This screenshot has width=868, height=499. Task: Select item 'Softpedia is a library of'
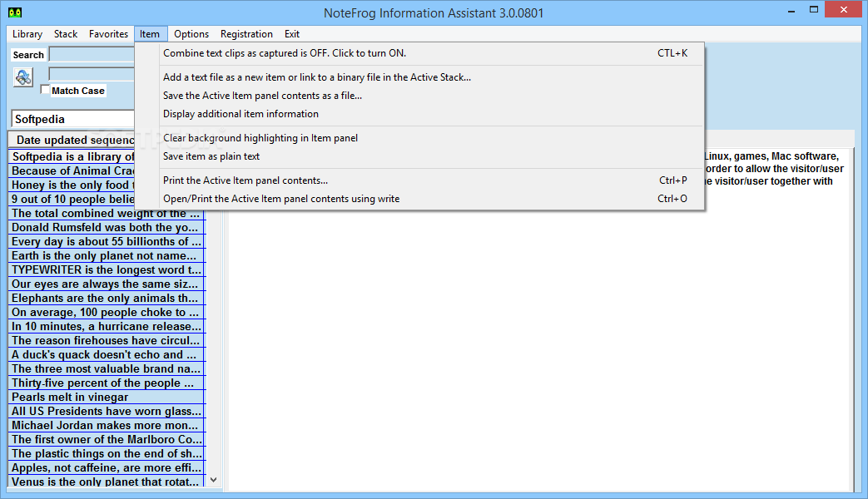pos(72,156)
